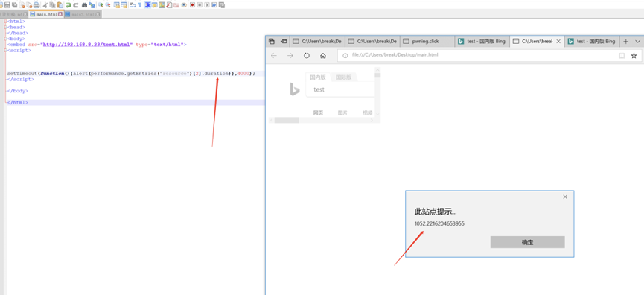The width and height of the screenshot is (644, 295).
Task: Click the </body> closing tag line
Action: point(18,91)
